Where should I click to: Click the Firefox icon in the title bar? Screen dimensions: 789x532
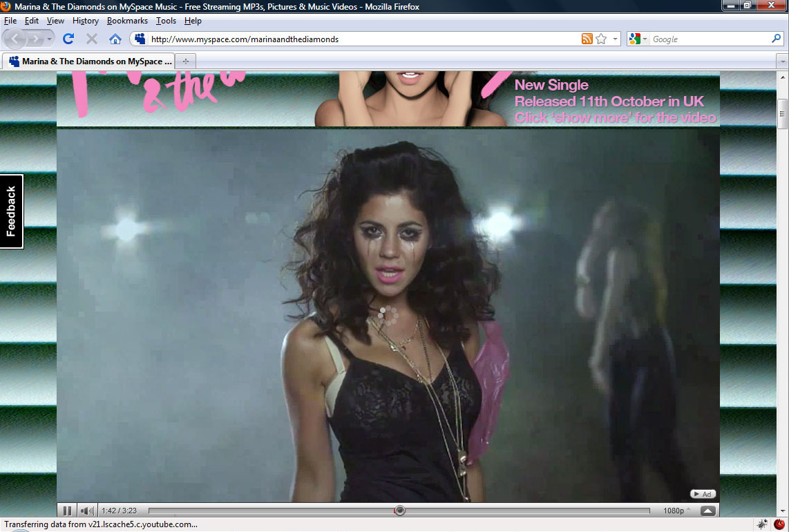[6, 6]
